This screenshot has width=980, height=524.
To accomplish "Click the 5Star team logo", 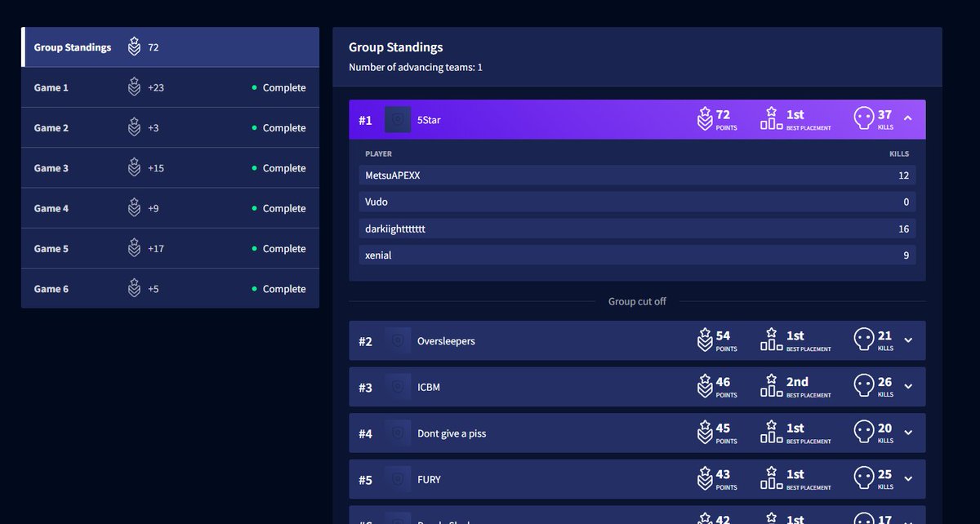I will (x=398, y=119).
